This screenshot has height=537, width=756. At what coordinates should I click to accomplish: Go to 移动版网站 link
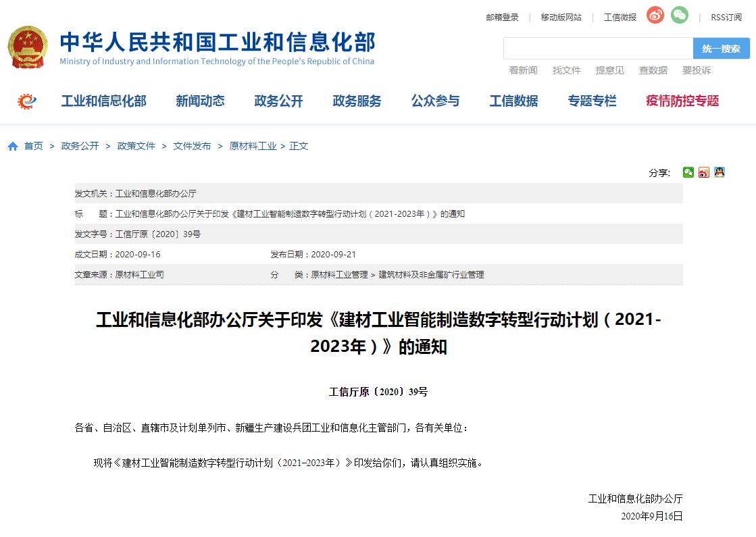click(561, 18)
